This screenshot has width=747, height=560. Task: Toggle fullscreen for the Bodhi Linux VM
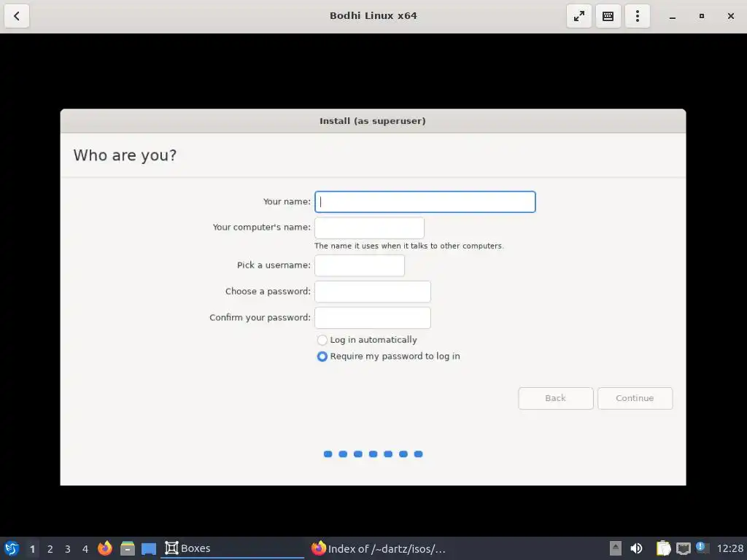pos(578,16)
